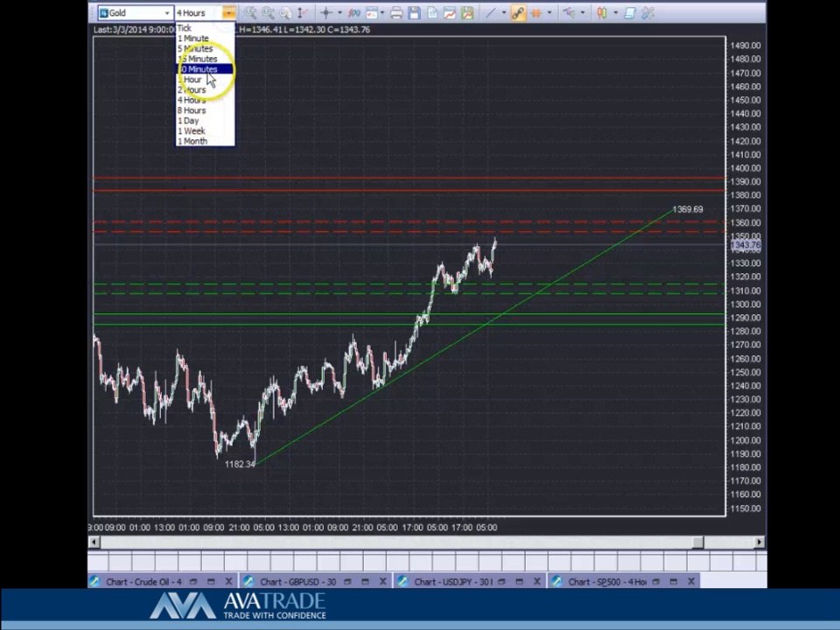The height and width of the screenshot is (630, 840).
Task: Activate the crosshair cursor tool
Action: tap(325, 13)
